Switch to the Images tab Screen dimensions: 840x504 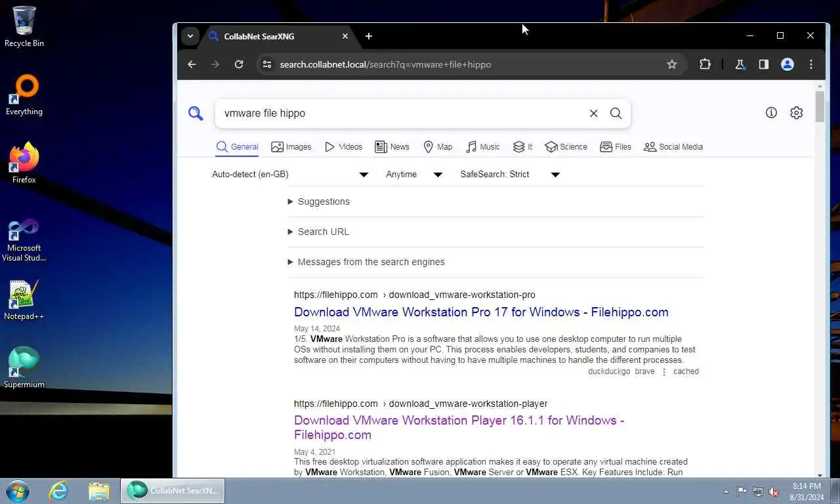tap(291, 147)
